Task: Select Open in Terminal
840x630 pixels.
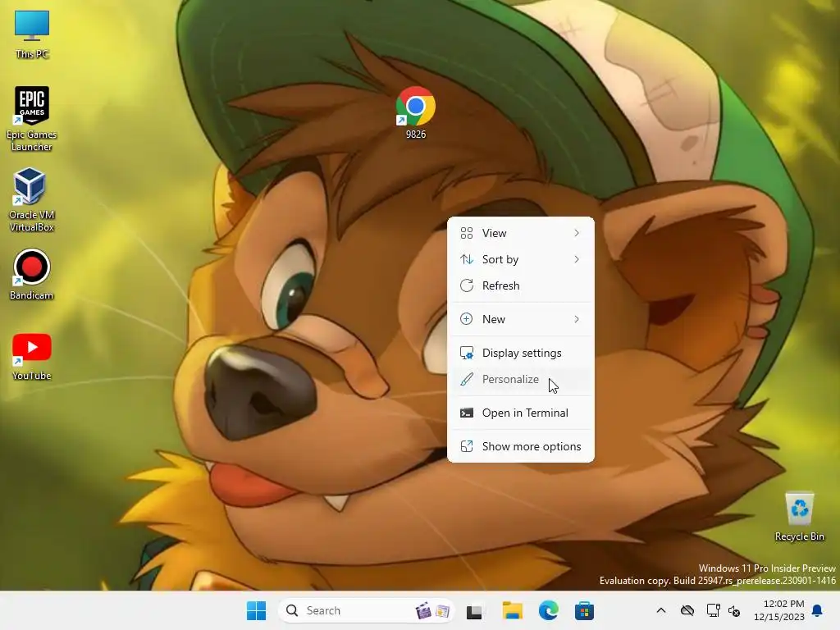Action: [x=521, y=413]
